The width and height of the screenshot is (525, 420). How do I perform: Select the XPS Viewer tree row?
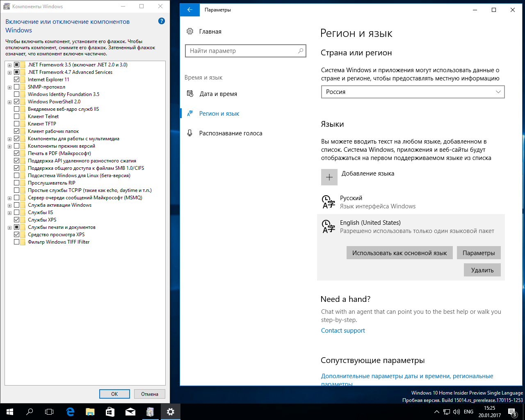56,235
